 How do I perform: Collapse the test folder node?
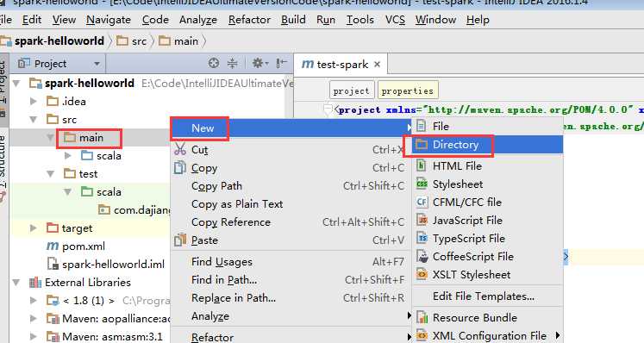click(51, 174)
